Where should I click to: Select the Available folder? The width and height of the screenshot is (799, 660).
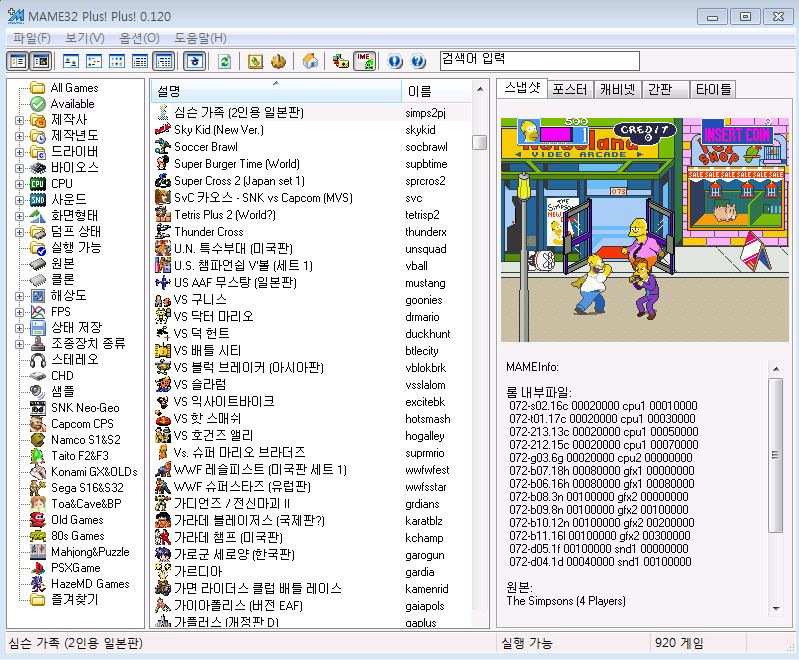72,104
